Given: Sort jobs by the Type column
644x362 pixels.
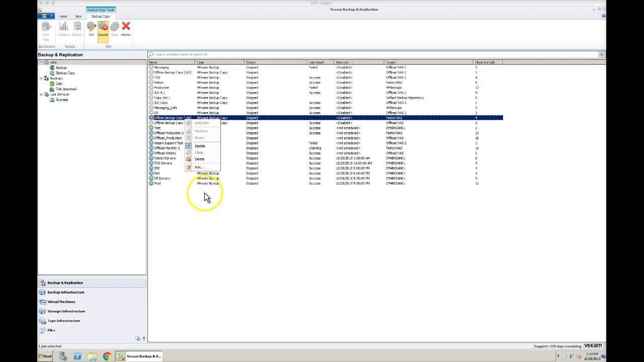Looking at the screenshot, I should click(219, 62).
